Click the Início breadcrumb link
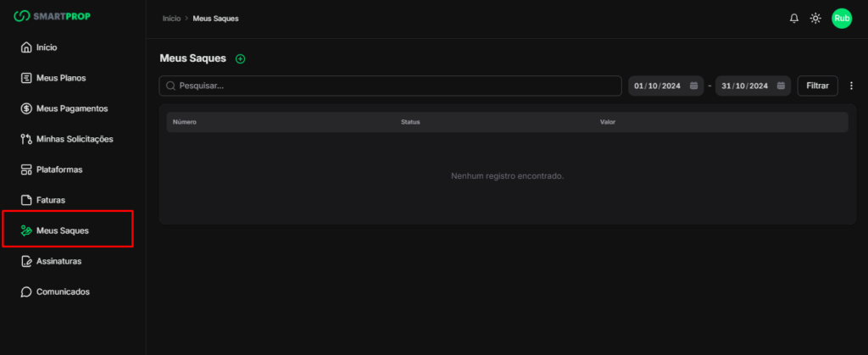The image size is (868, 355). click(171, 18)
